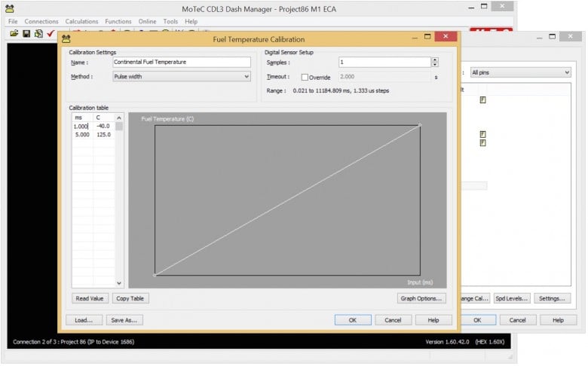The height and width of the screenshot is (366, 588).
Task: Enable the Timeout Override checkbox
Action: pos(305,77)
